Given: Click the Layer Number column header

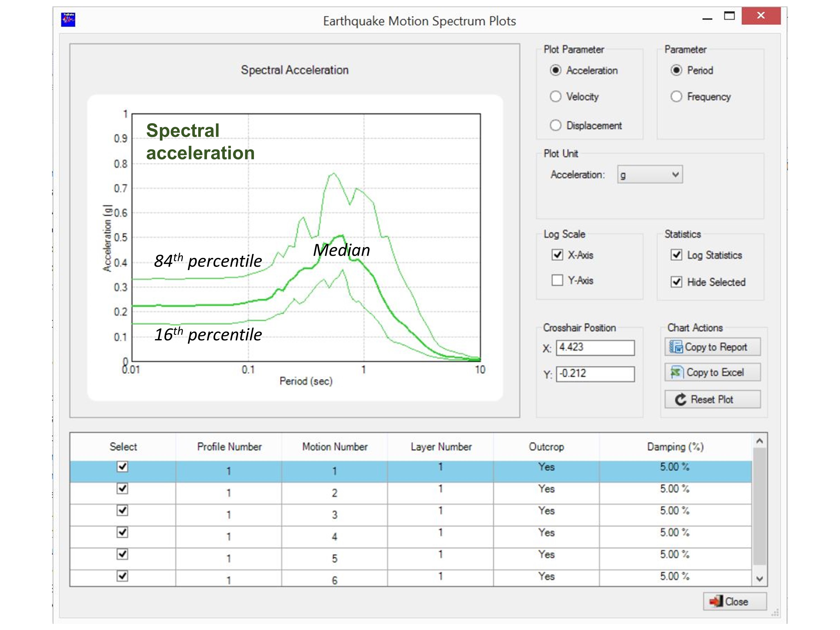Looking at the screenshot, I should tap(440, 447).
